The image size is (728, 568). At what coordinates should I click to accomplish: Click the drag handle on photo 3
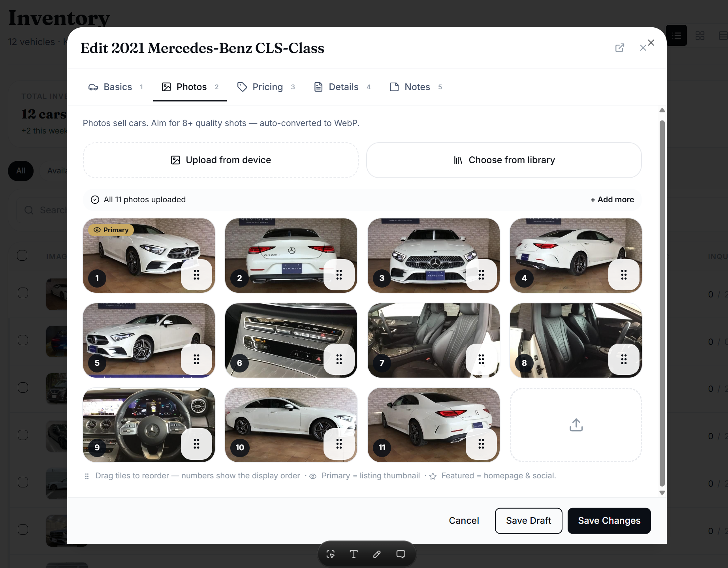(x=481, y=275)
